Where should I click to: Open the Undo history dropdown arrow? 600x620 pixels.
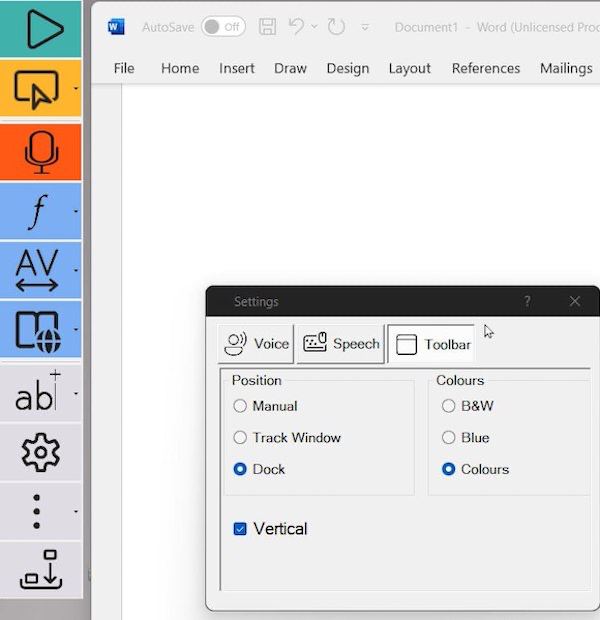pyautogui.click(x=314, y=26)
